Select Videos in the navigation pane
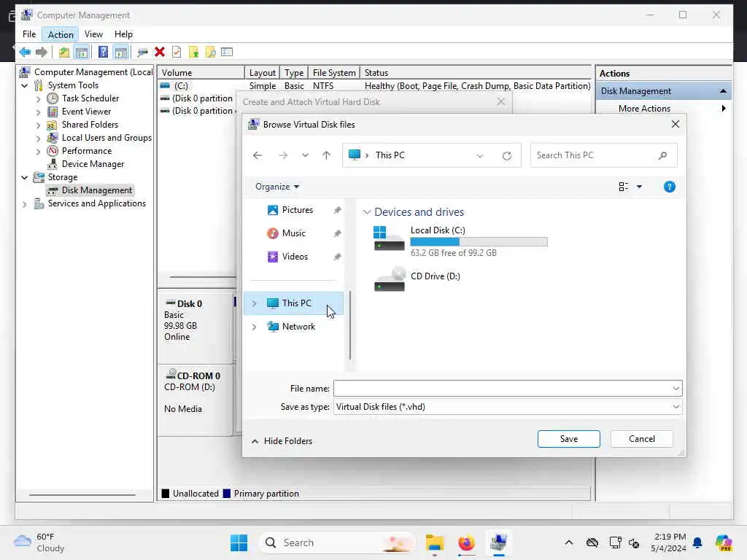The image size is (747, 560). coord(295,257)
